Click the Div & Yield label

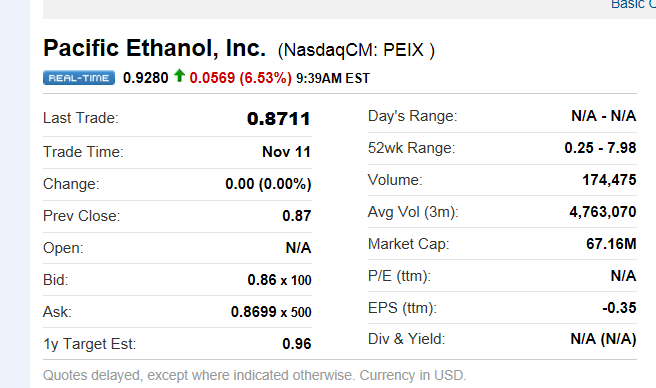406,339
